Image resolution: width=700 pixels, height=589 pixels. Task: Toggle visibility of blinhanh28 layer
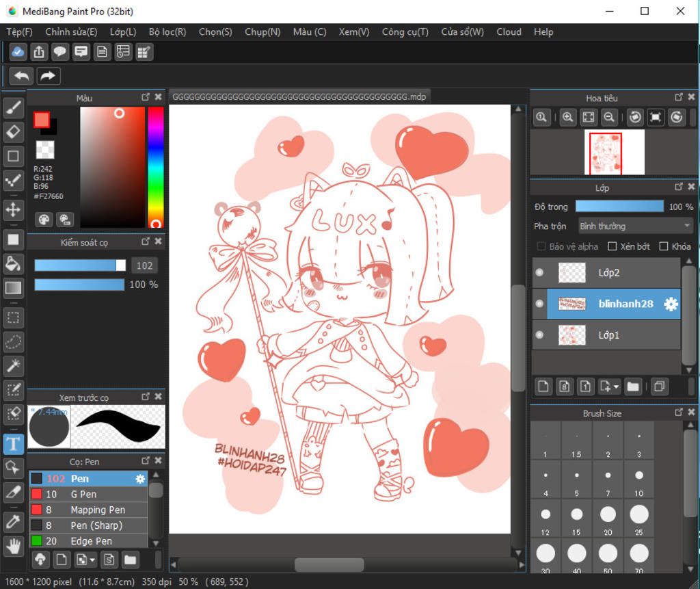click(x=539, y=304)
